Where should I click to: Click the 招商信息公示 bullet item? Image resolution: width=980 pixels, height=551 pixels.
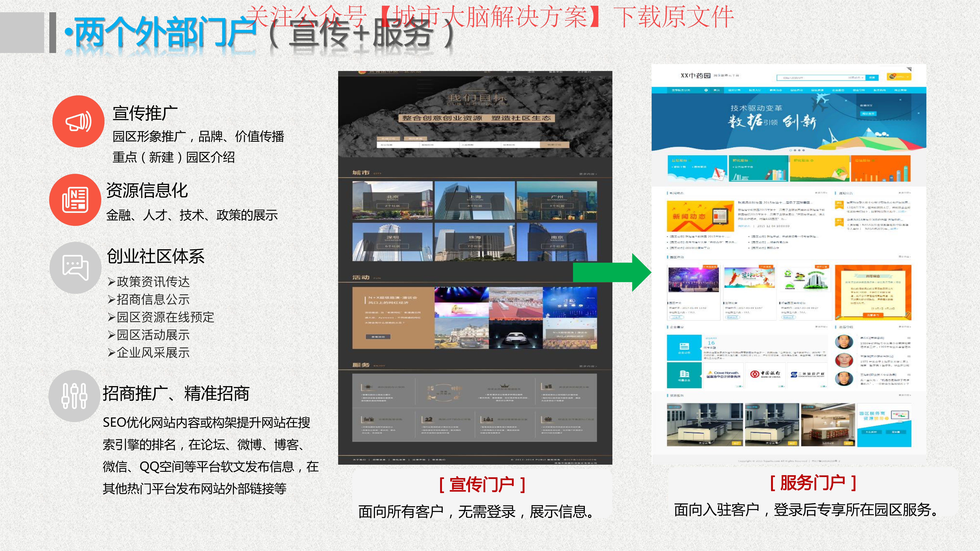(x=149, y=300)
